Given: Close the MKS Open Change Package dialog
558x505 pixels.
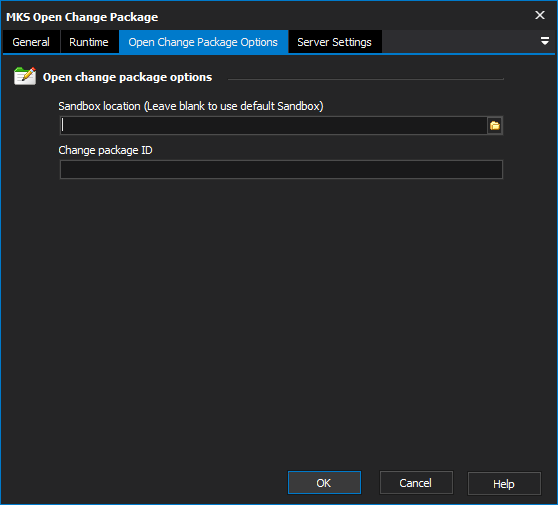Looking at the screenshot, I should [540, 15].
